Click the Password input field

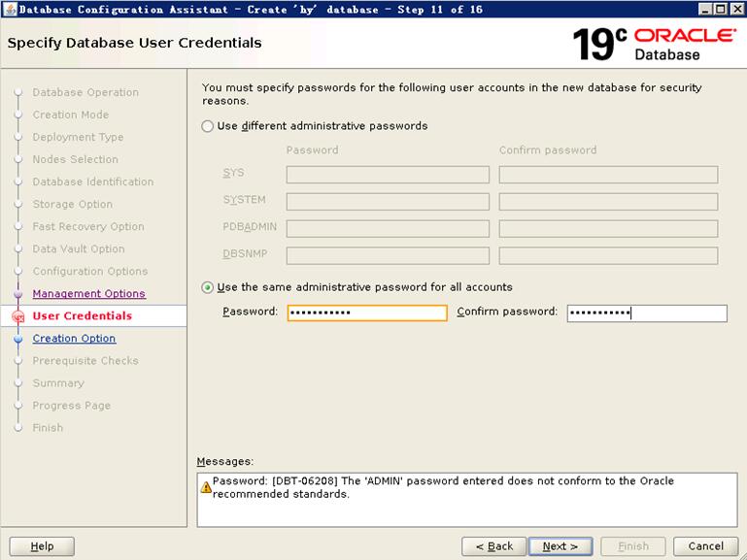click(367, 313)
